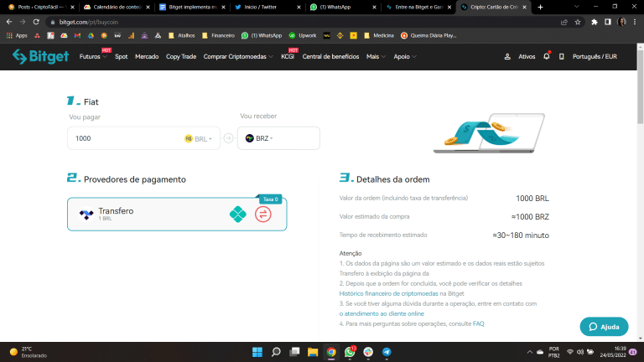Open the BRL fiat currency dropdown
Image resolution: width=644 pixels, height=362 pixels.
(199, 139)
